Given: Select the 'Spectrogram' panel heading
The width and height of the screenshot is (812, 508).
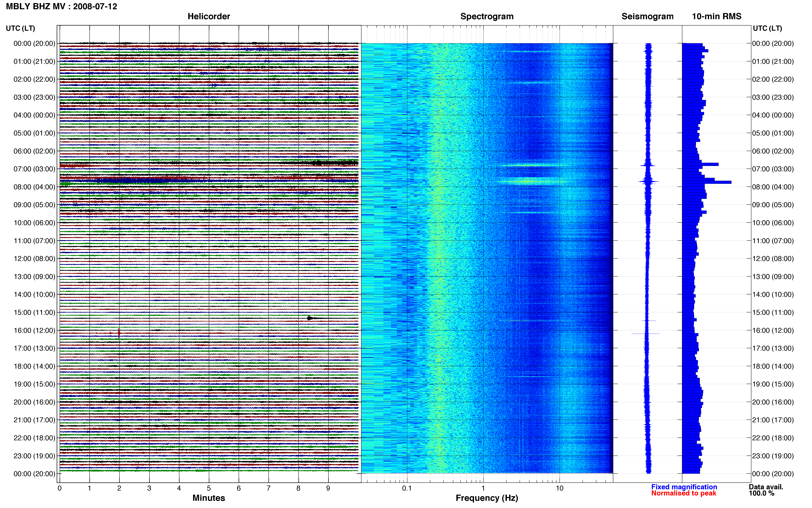Looking at the screenshot, I should pos(487,16).
